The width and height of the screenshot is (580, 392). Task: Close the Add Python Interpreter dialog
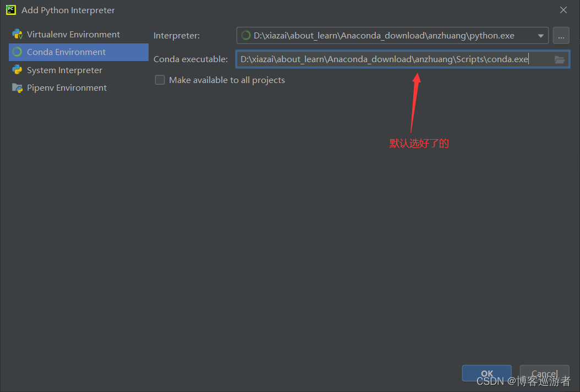click(563, 10)
